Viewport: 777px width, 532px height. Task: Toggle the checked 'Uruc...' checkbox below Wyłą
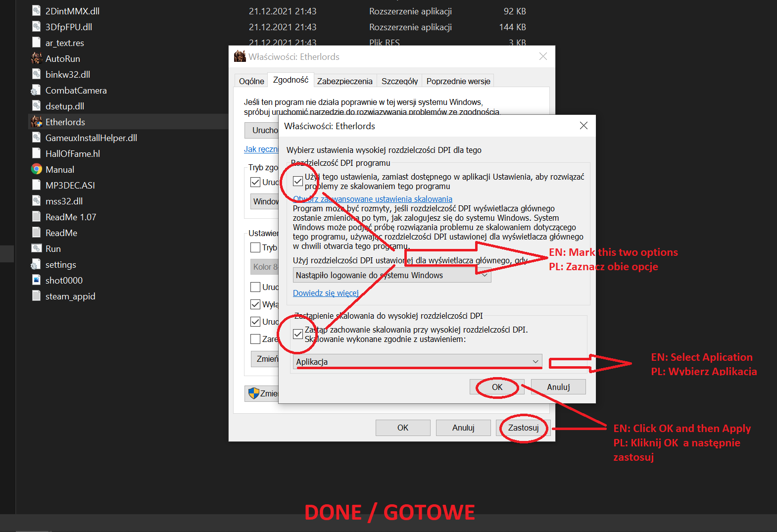tap(255, 322)
